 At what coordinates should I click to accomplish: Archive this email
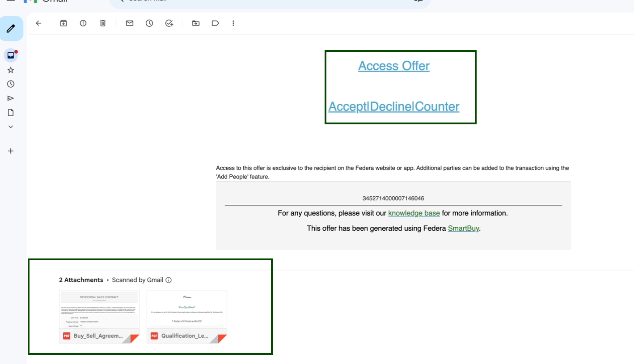pos(63,23)
